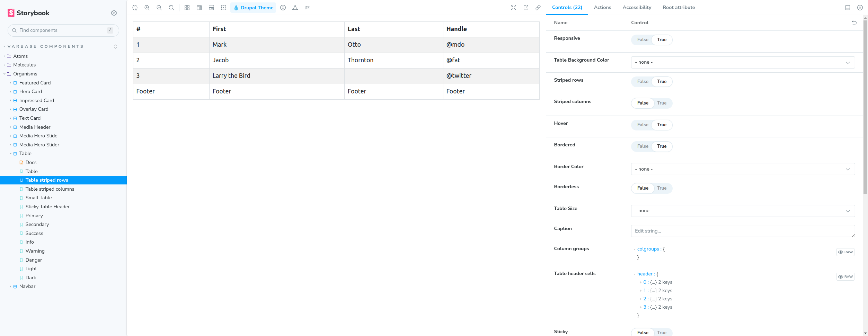Set Striped columns to True

tap(662, 103)
